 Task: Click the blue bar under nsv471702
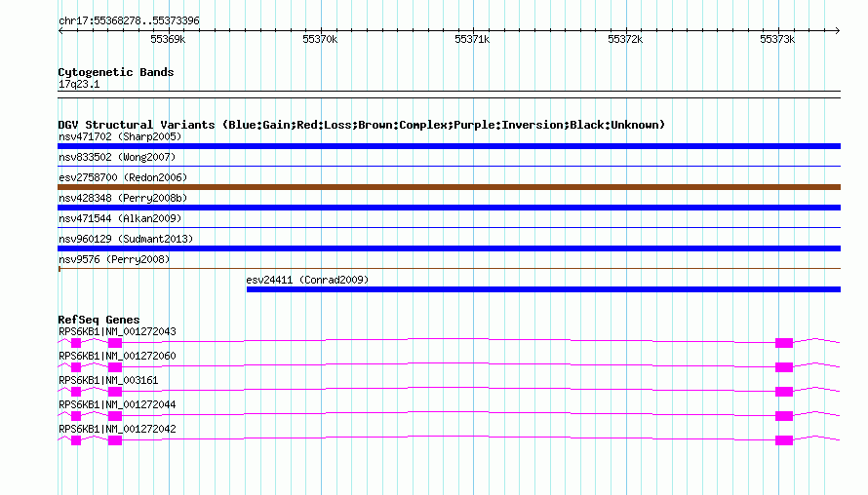click(449, 146)
